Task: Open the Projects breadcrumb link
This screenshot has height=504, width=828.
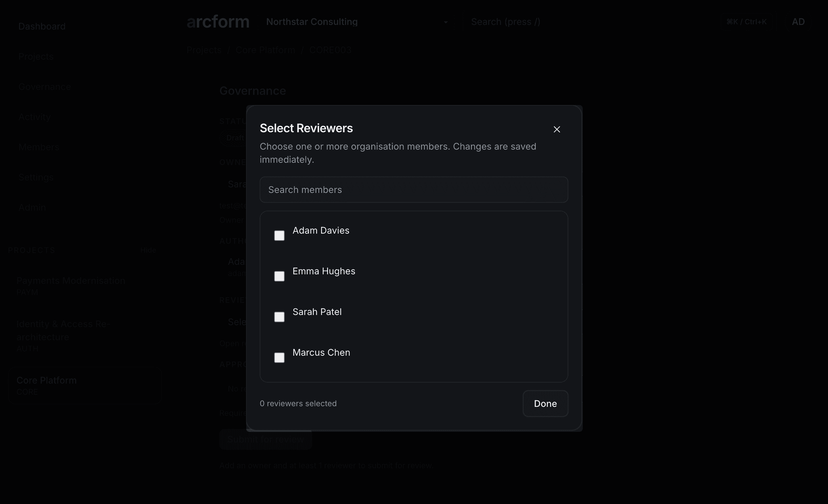Action: [x=204, y=50]
